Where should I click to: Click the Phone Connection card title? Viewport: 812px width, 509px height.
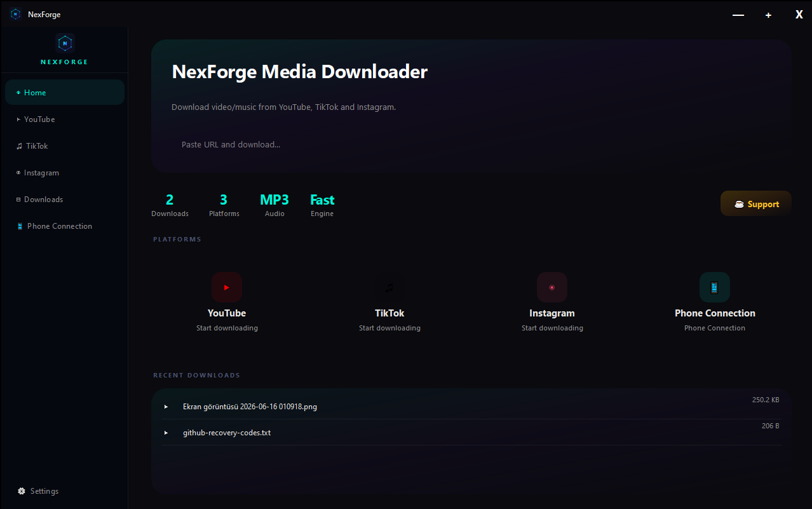click(715, 313)
